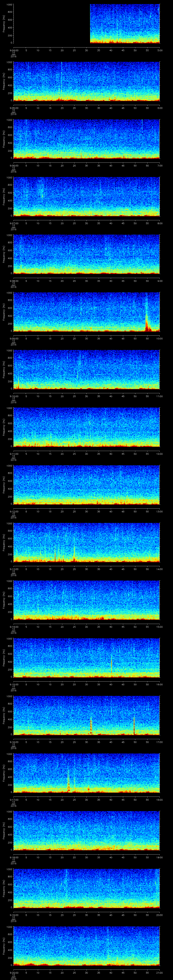Select the 9:06:00 timestamp label
The height and width of the screenshot is (980, 173).
pyautogui.click(x=14, y=166)
